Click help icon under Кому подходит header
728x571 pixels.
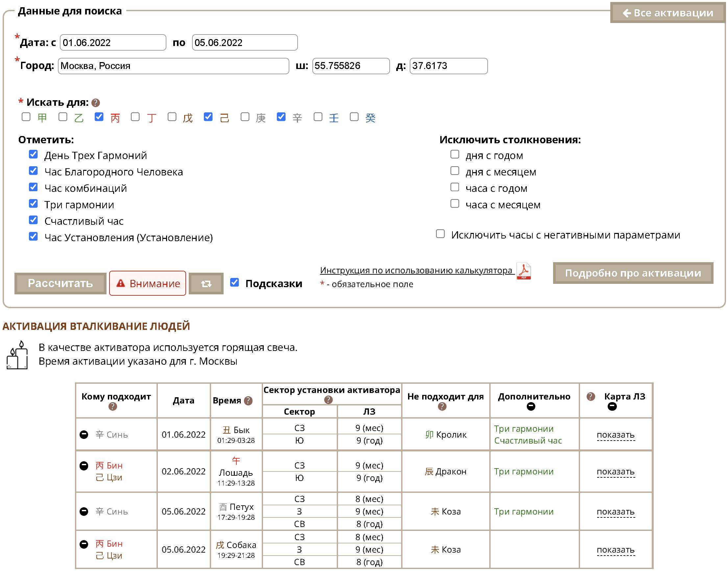113,407
